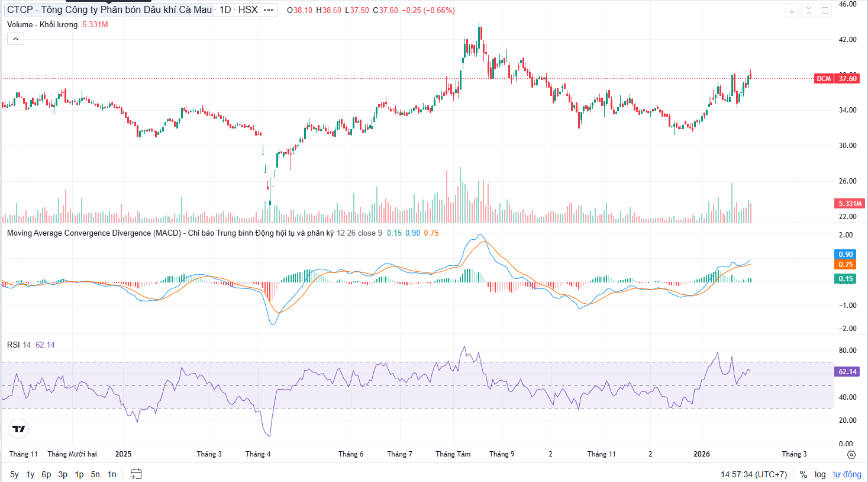868x482 pixels.
Task: Click the MACD legend value 0.90
Action: [x=413, y=233]
